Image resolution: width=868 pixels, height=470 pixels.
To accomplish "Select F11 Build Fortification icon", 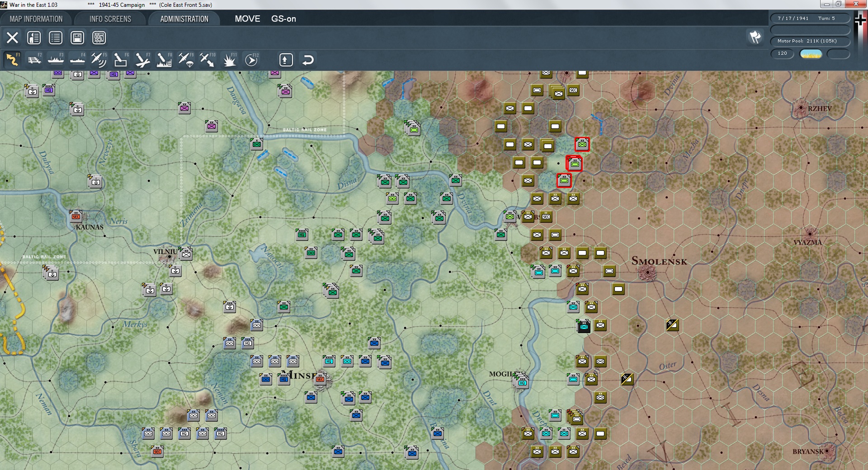I will tap(229, 60).
